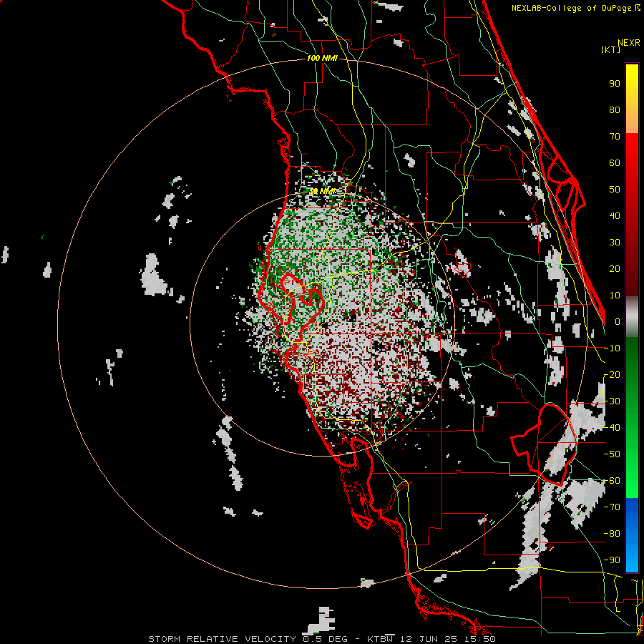
Task: Select the -20 knot value on the legend
Action: click(x=612, y=374)
